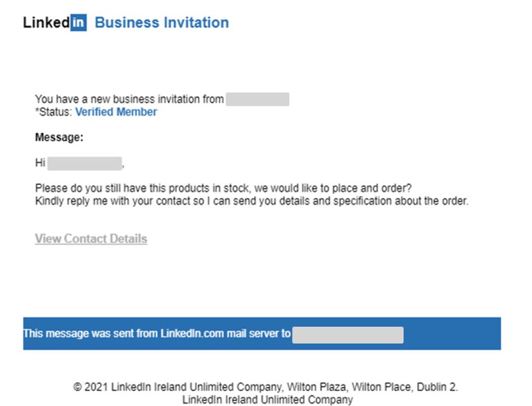
Task: Select the "Business Invitation" heading
Action: tap(162, 23)
